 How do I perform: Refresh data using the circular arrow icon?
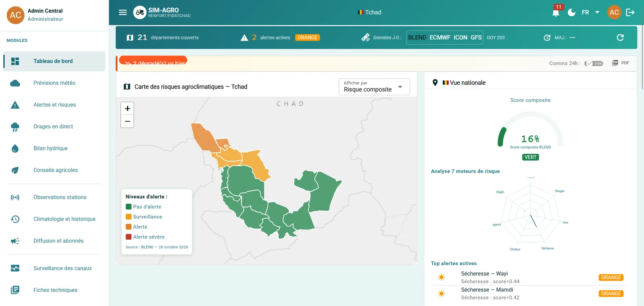coord(620,37)
